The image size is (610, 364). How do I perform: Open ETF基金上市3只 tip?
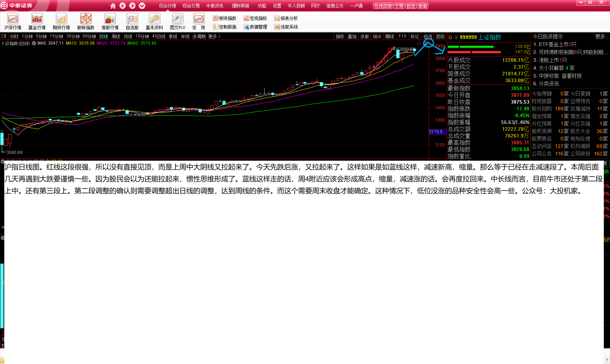coord(555,44)
